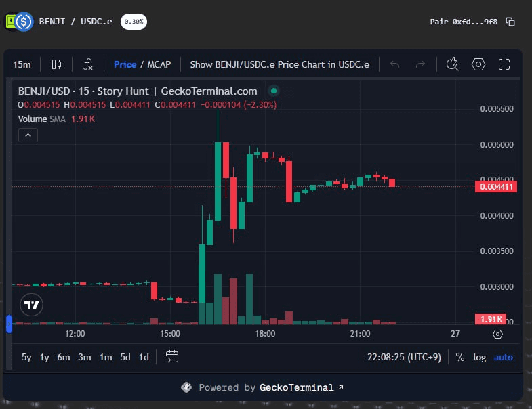
Task: Click the 0.005500 price axis label
Action: (497, 109)
